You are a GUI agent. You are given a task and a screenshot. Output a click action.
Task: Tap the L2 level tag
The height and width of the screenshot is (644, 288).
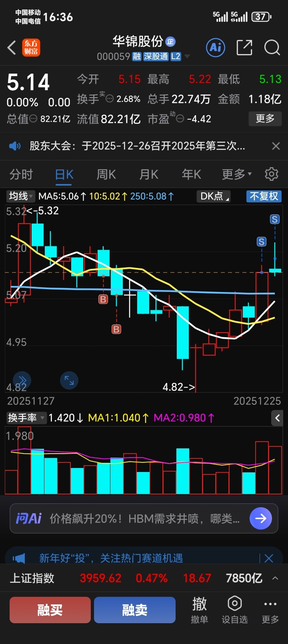point(176,56)
